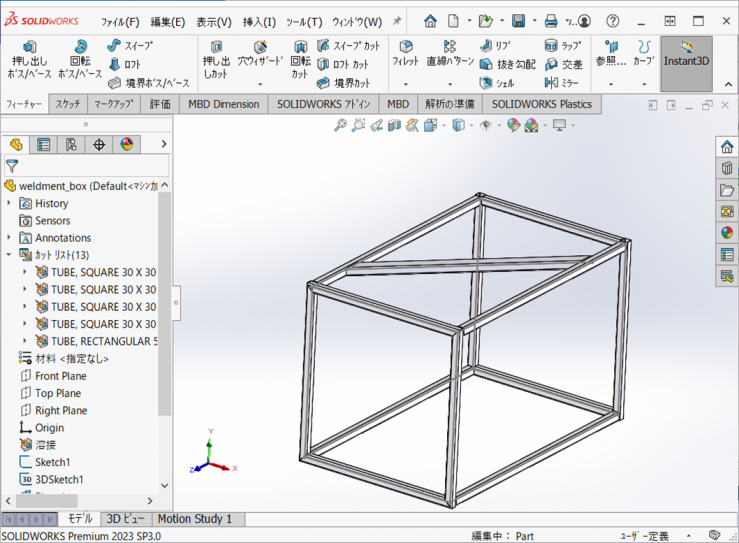Pin the menu bar with pushpin icon
Image resolution: width=739 pixels, height=543 pixels.
tap(397, 21)
